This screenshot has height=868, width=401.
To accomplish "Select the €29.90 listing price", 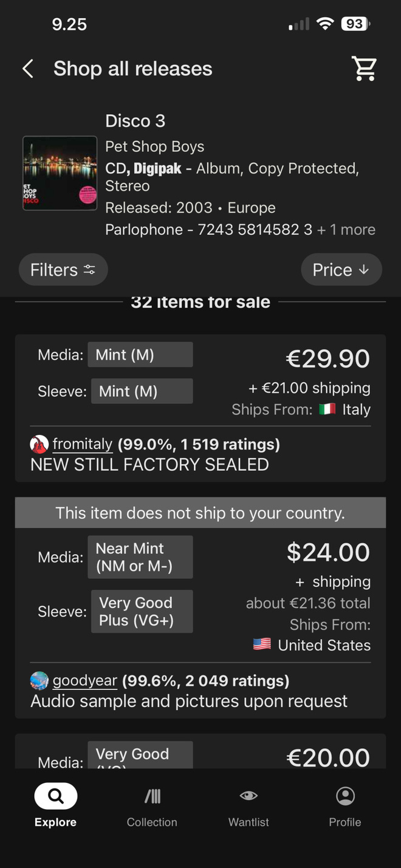I will (328, 358).
